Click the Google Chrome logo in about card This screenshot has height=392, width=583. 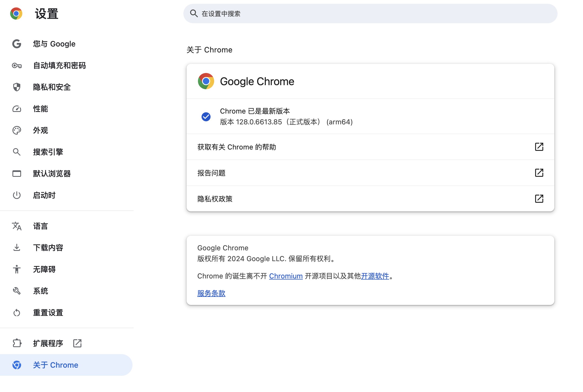[x=206, y=81]
